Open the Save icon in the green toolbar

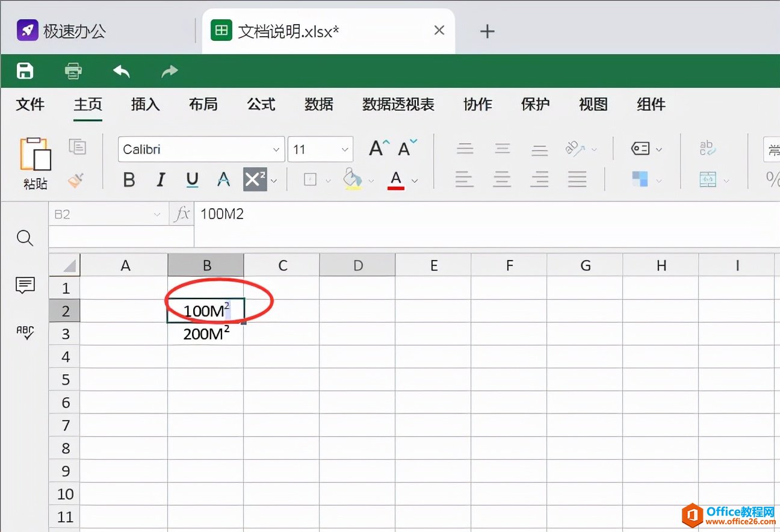pyautogui.click(x=24, y=70)
